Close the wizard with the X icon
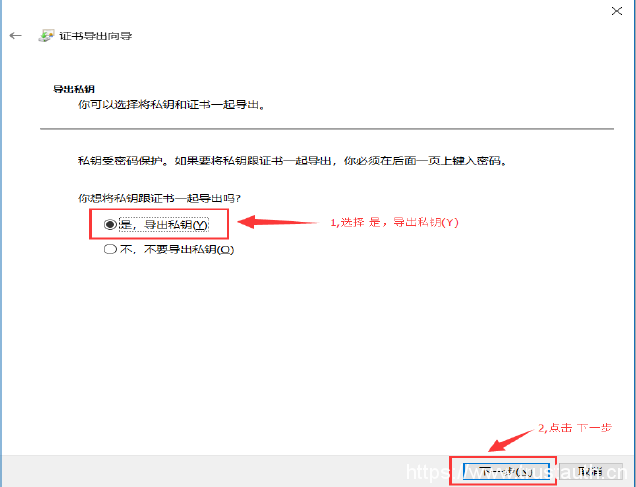This screenshot has height=487, width=636. click(617, 11)
